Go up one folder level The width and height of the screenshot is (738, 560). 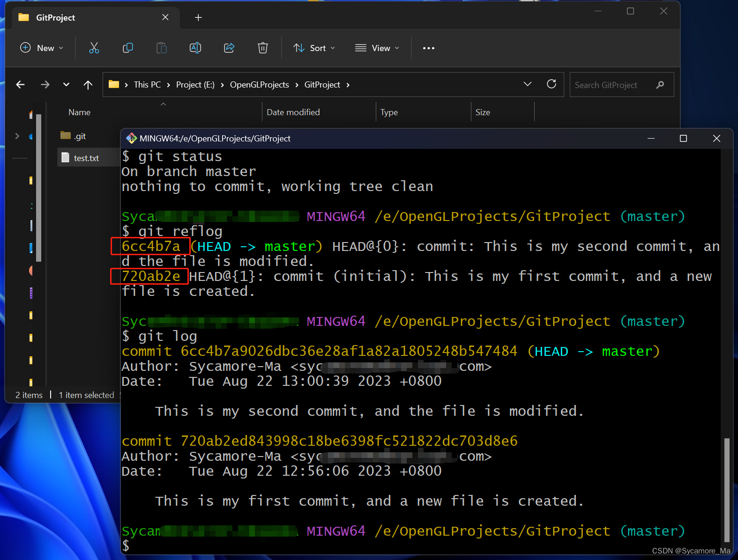(88, 84)
